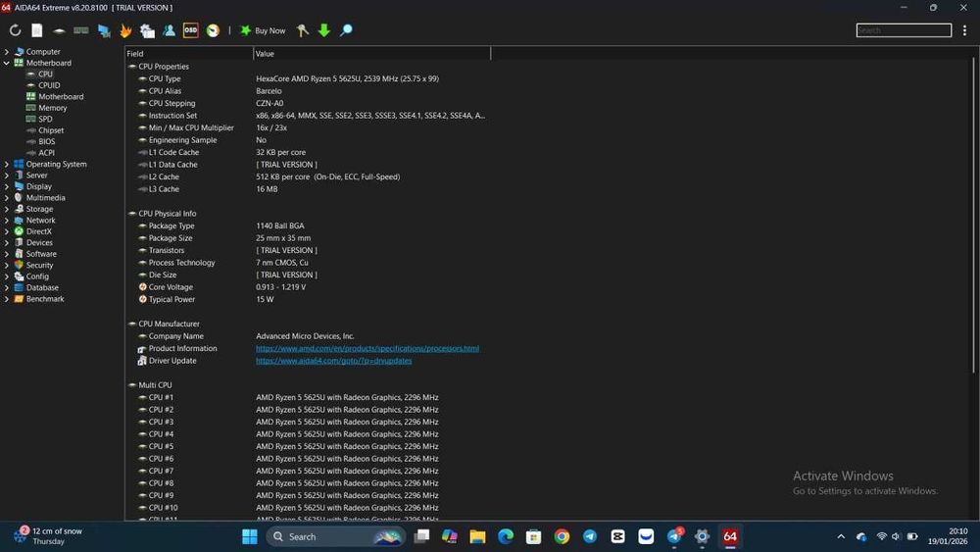Collapse the Motherboard tree node
The width and height of the screenshot is (980, 552).
click(7, 63)
